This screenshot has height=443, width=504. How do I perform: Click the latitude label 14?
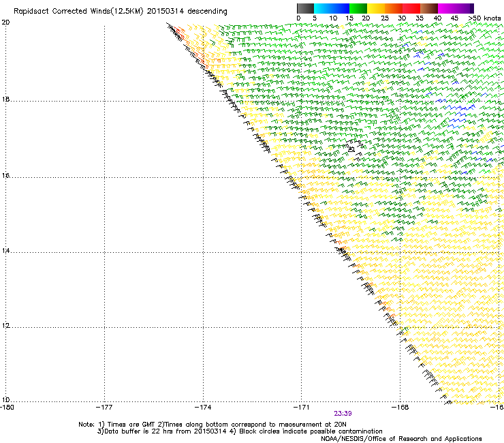[x=5, y=251]
